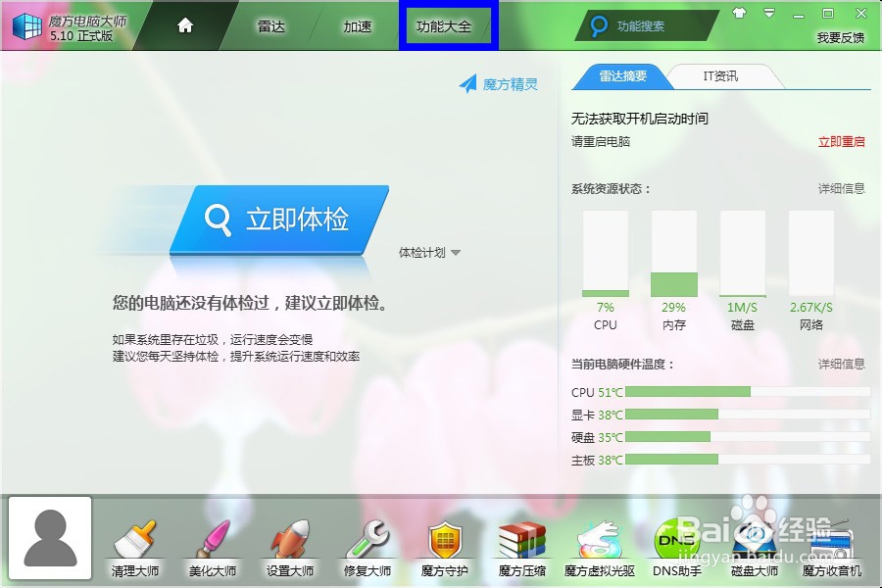Viewport: 882px width, 588px height.
Task: Click the 显卡 38℃ temperature bar
Action: 748,415
